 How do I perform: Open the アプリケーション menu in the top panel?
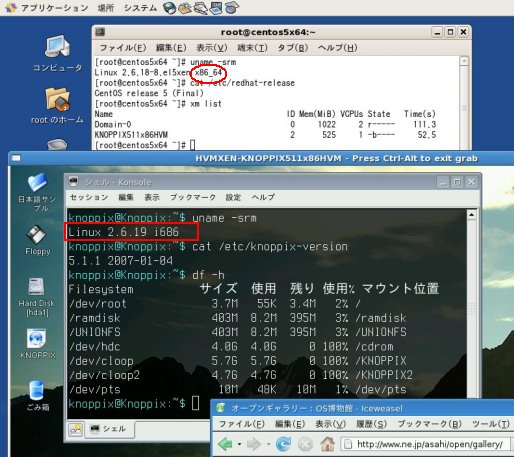48,8
